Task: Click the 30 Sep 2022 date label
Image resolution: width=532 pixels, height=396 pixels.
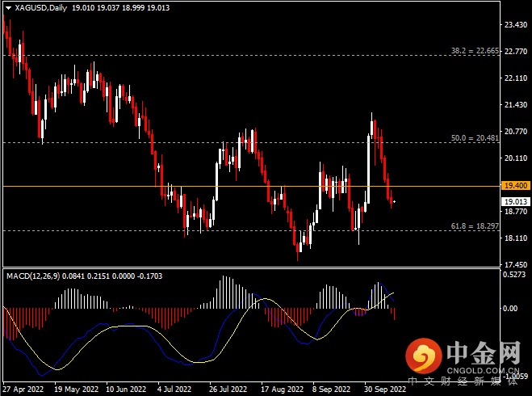Action: pyautogui.click(x=385, y=390)
